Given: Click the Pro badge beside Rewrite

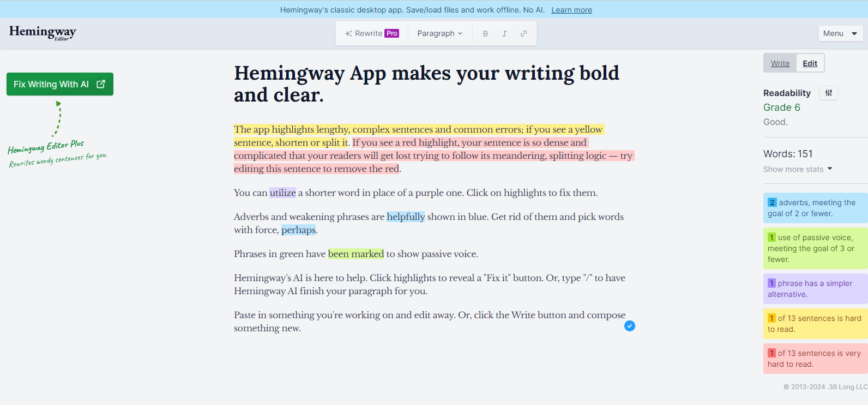Looking at the screenshot, I should click(x=392, y=33).
